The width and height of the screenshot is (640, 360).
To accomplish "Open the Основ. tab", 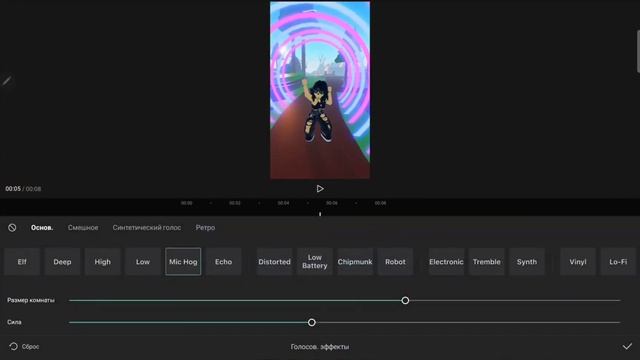I will coord(42,228).
